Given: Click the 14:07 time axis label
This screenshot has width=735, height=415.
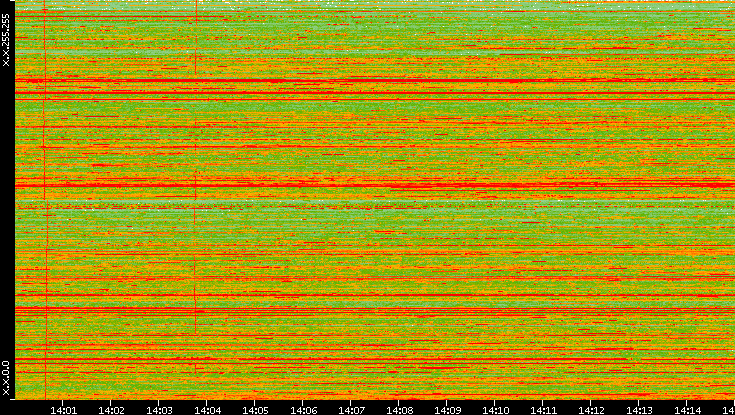Looking at the screenshot, I should pyautogui.click(x=351, y=410).
